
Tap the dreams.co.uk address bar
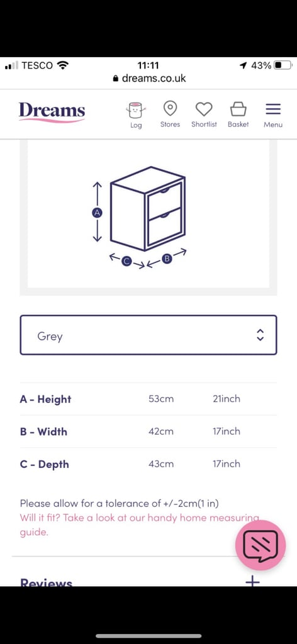(148, 78)
